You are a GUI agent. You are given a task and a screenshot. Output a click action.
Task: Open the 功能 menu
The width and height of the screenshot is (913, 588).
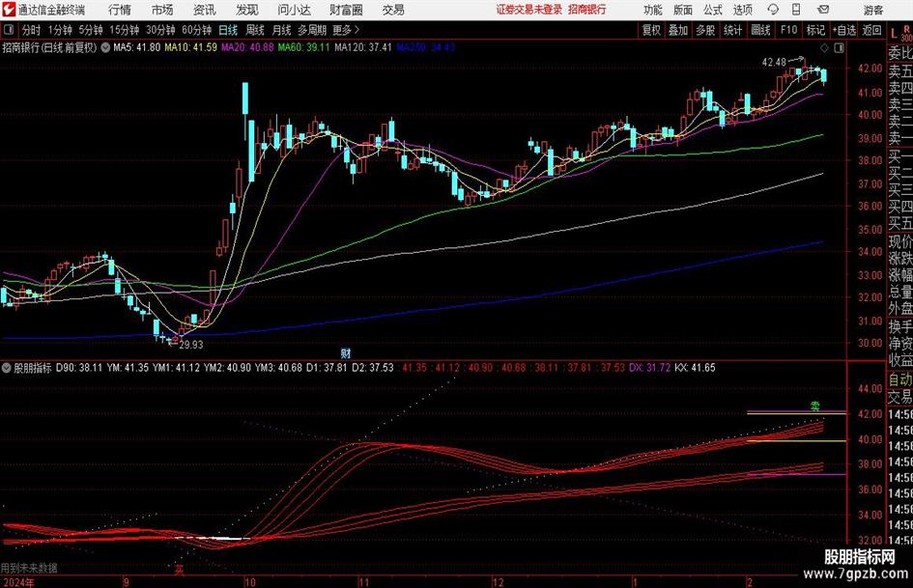click(653, 10)
